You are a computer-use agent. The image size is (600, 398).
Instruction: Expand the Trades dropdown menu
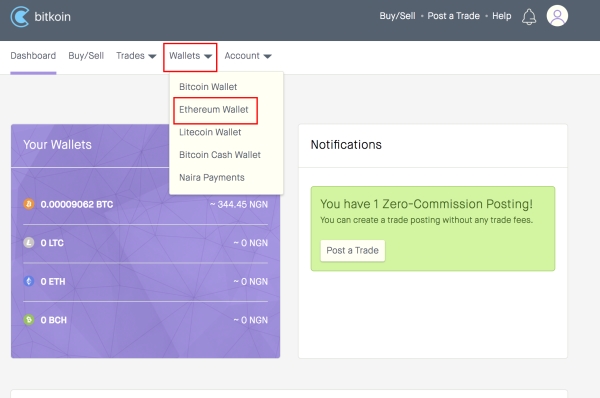[136, 56]
